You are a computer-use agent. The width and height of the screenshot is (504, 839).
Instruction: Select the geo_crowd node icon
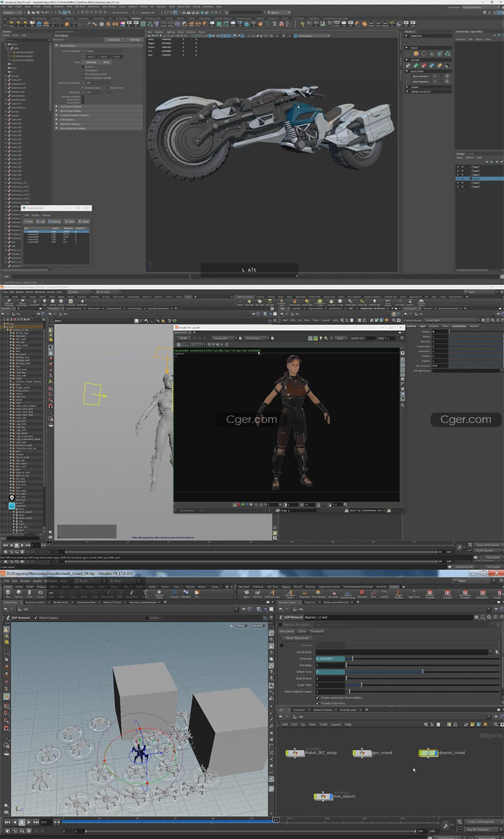click(362, 753)
